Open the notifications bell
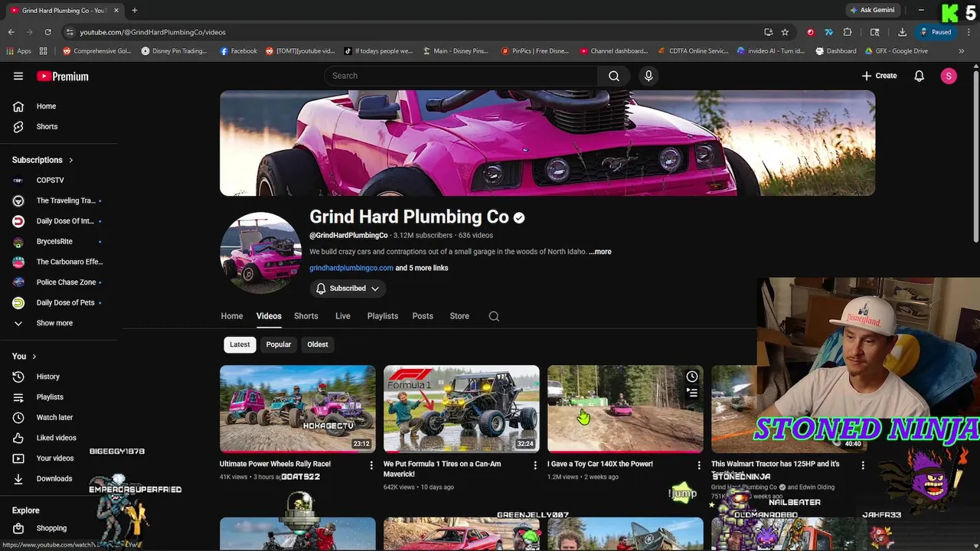This screenshot has width=980, height=551. 920,76
